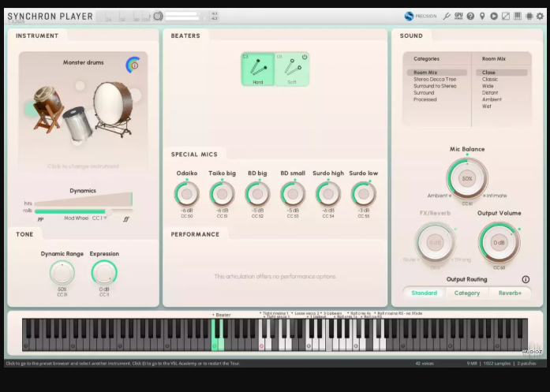Click the Sound panel heading

pos(411,35)
